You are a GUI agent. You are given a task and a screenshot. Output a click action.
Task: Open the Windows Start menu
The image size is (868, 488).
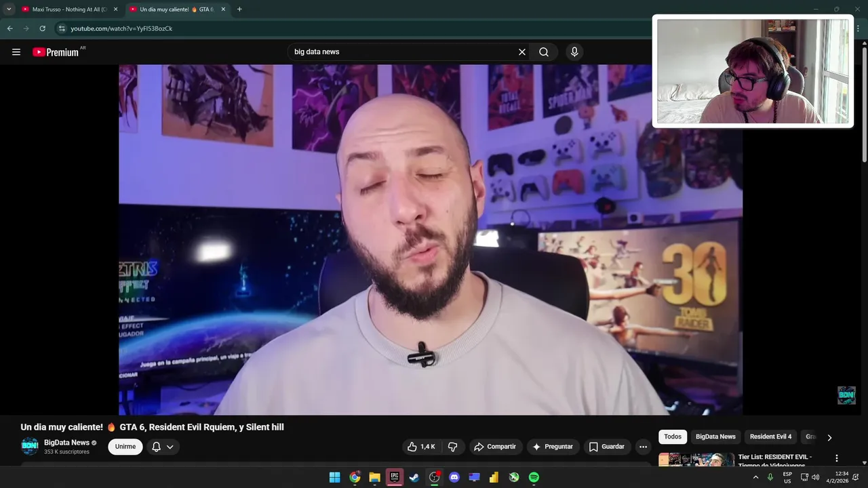pyautogui.click(x=334, y=477)
